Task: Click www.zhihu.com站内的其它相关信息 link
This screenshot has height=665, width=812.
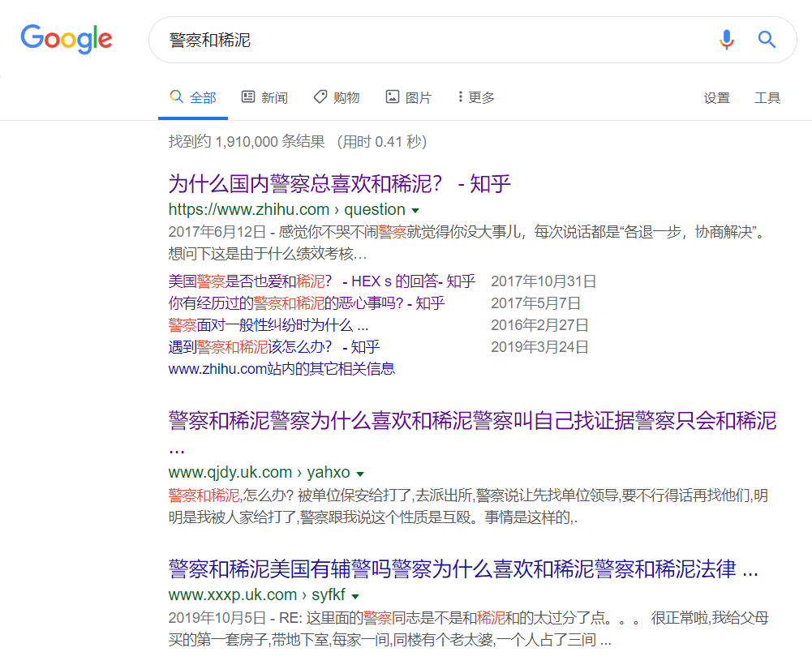Action: tap(281, 369)
